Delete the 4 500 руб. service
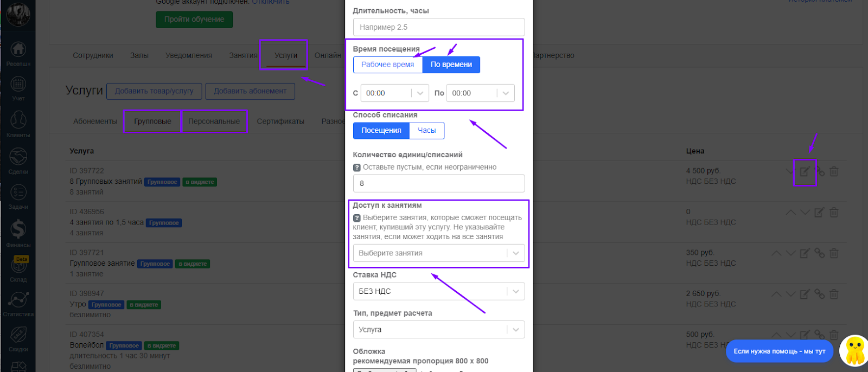This screenshot has width=868, height=372. pos(834,171)
